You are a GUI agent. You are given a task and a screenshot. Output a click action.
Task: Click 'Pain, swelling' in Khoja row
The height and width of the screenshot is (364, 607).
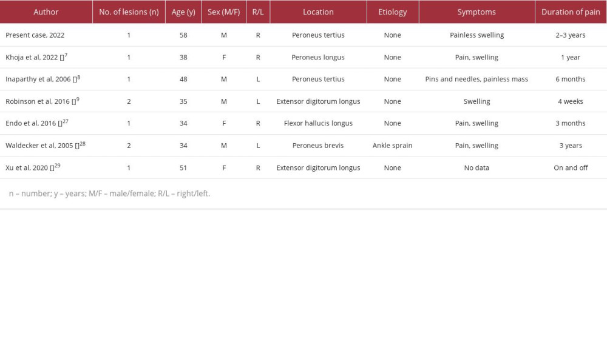(476, 57)
